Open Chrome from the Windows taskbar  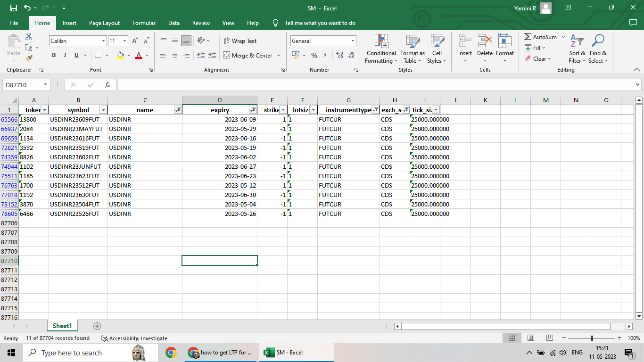coord(171,353)
